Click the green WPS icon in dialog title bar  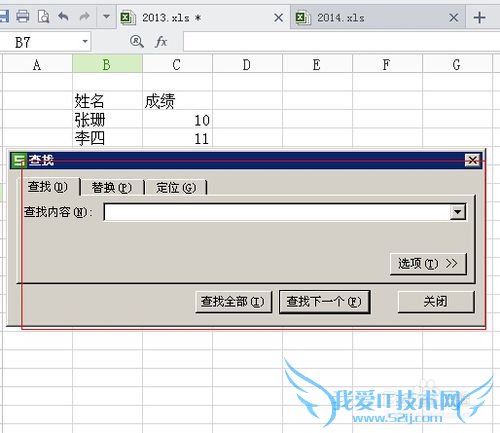19,160
